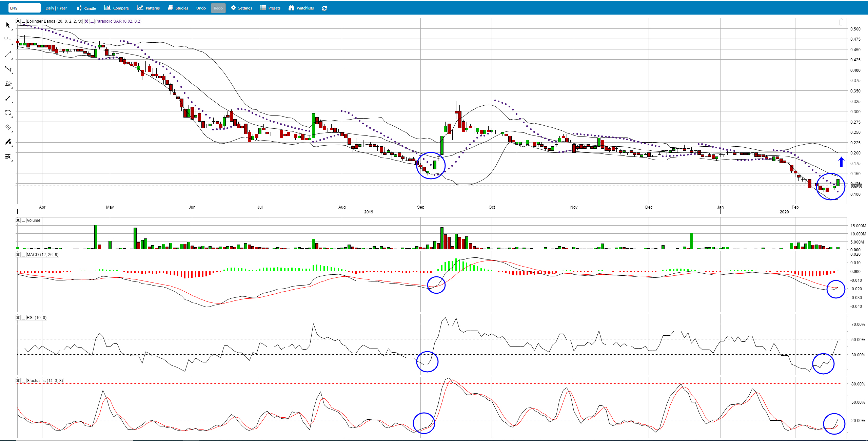Click the Stochastic (14, 3, 3) label
This screenshot has width=868, height=441.
click(45, 381)
